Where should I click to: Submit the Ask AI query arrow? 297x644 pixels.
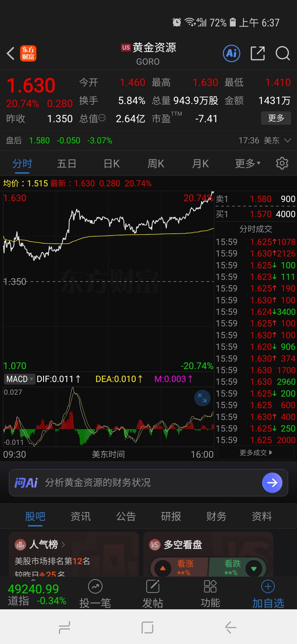272,483
